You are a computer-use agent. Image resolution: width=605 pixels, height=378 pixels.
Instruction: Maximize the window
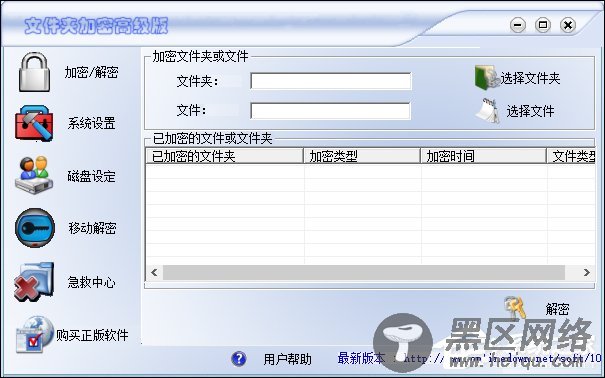click(542, 25)
